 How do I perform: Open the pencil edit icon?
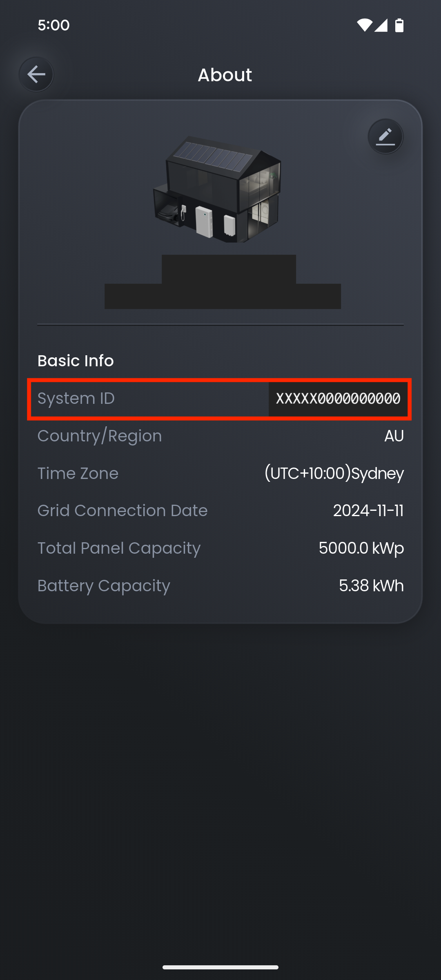pyautogui.click(x=385, y=136)
